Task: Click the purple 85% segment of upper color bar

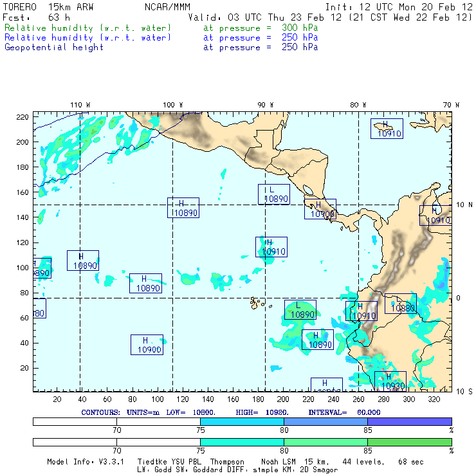Action: tap(408, 421)
